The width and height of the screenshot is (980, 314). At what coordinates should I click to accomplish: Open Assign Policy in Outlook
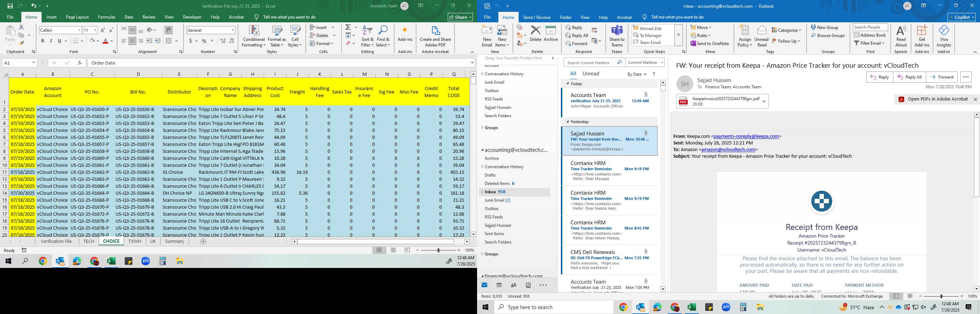(745, 36)
